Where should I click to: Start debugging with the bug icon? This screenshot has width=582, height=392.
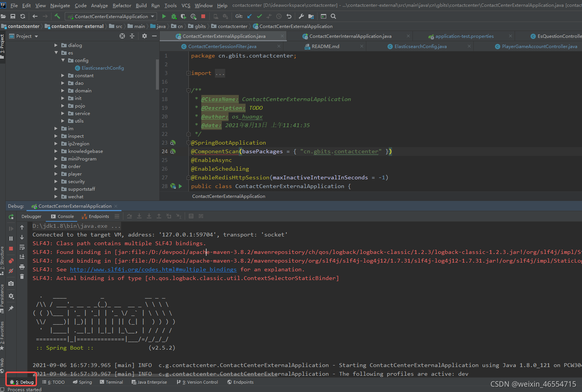pyautogui.click(x=174, y=16)
